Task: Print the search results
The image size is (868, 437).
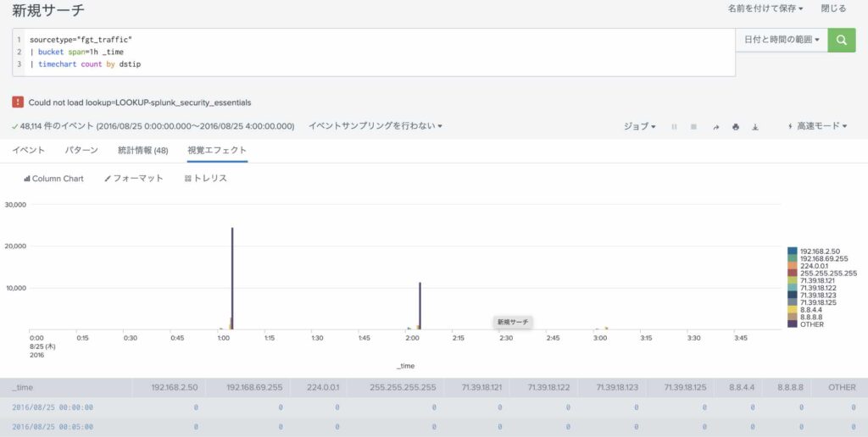Action: point(735,126)
